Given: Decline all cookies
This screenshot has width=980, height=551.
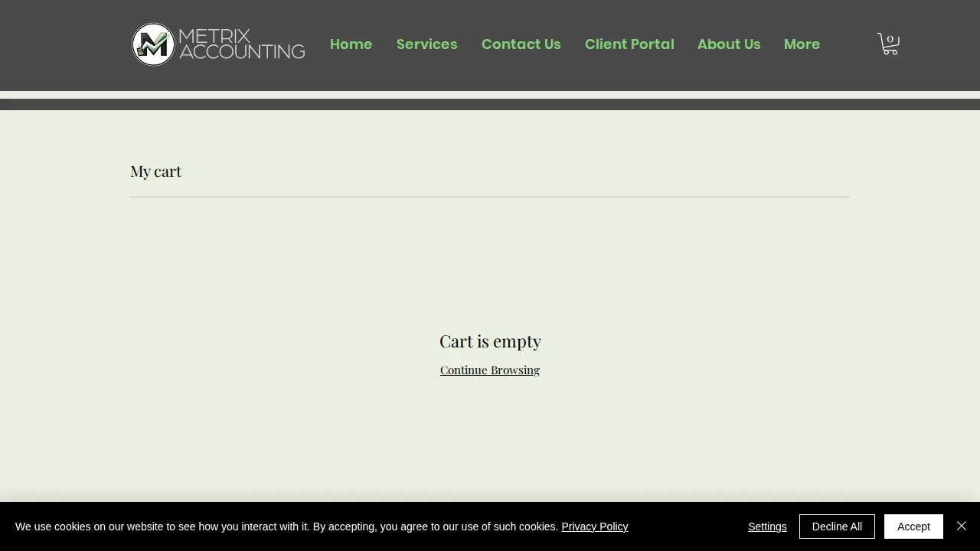Looking at the screenshot, I should pos(837,527).
